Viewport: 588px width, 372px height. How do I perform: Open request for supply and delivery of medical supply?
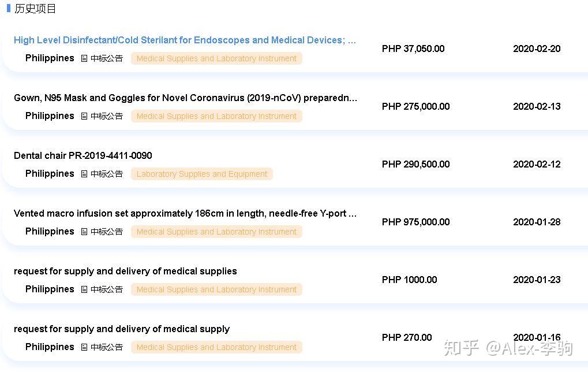(122, 329)
